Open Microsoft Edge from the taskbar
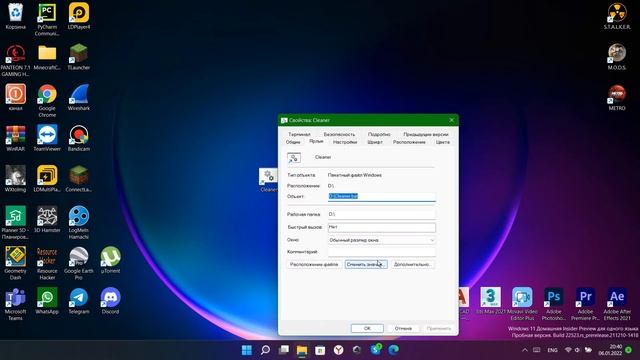The height and width of the screenshot is (360, 640). (393, 350)
